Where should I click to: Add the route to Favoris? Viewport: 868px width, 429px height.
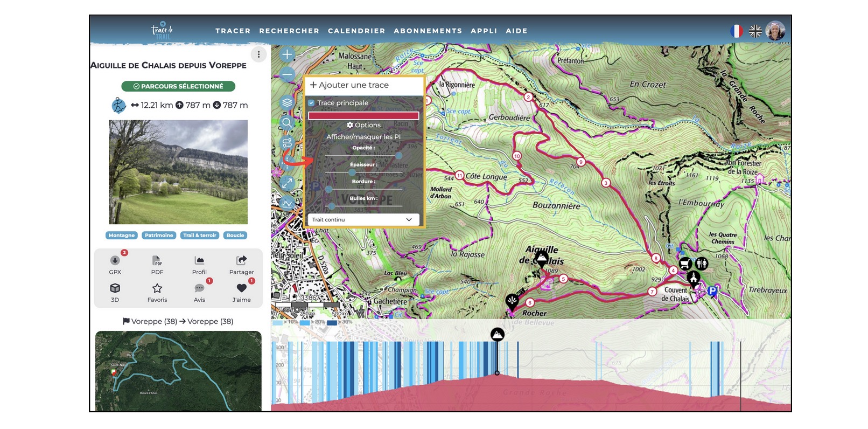(x=157, y=289)
